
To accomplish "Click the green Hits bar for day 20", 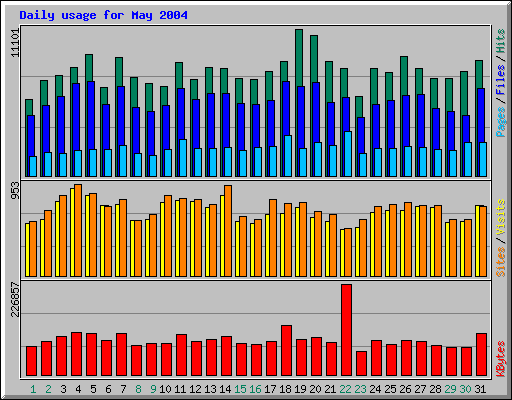I will [x=314, y=59].
